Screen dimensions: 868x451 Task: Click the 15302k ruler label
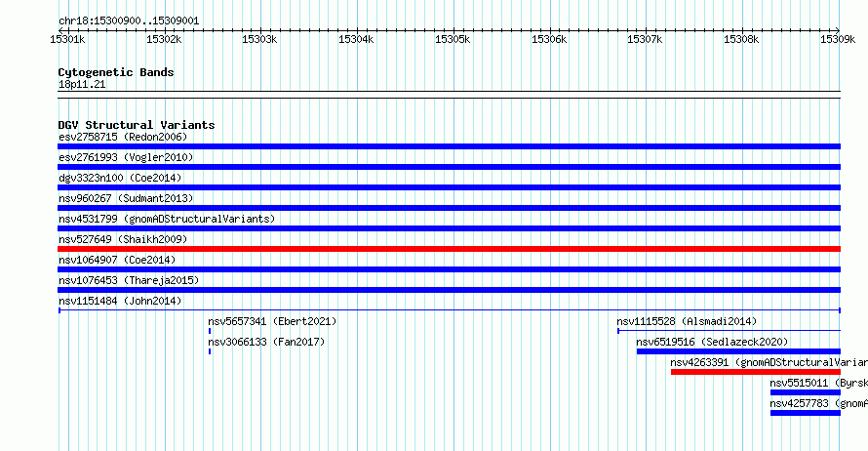[x=164, y=39]
